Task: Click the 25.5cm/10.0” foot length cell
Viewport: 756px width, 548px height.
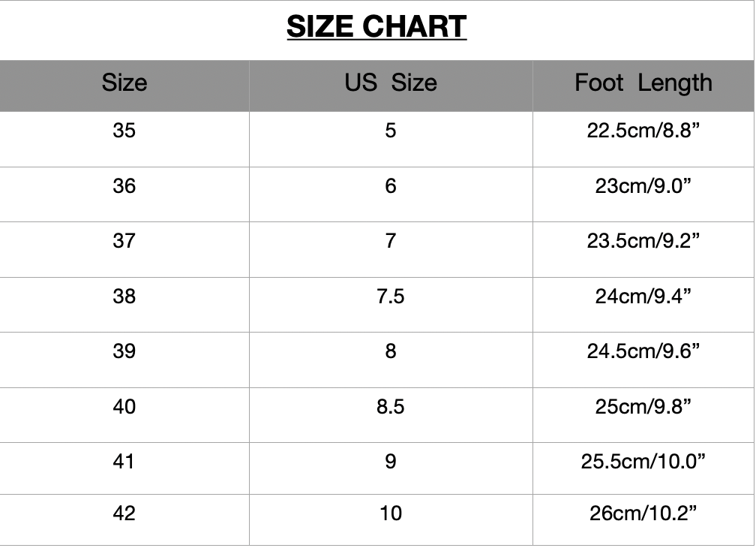Action: click(643, 461)
